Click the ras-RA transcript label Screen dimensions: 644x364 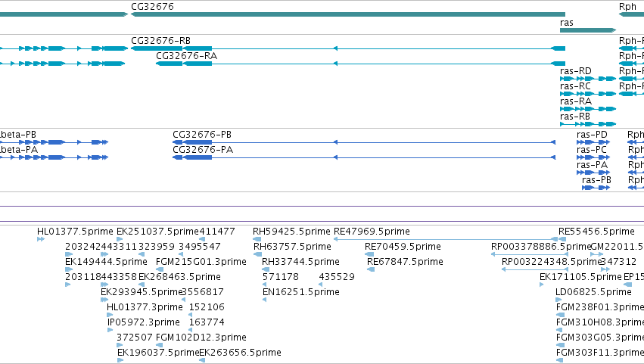click(x=576, y=101)
